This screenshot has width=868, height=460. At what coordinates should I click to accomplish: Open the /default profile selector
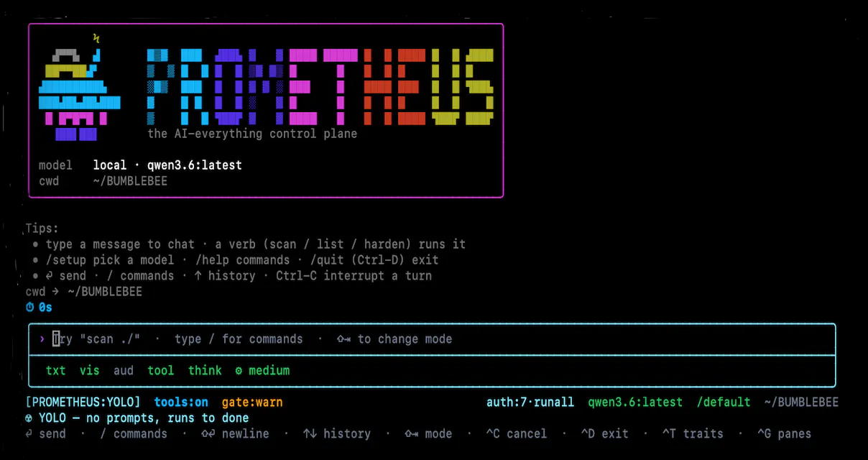click(724, 402)
